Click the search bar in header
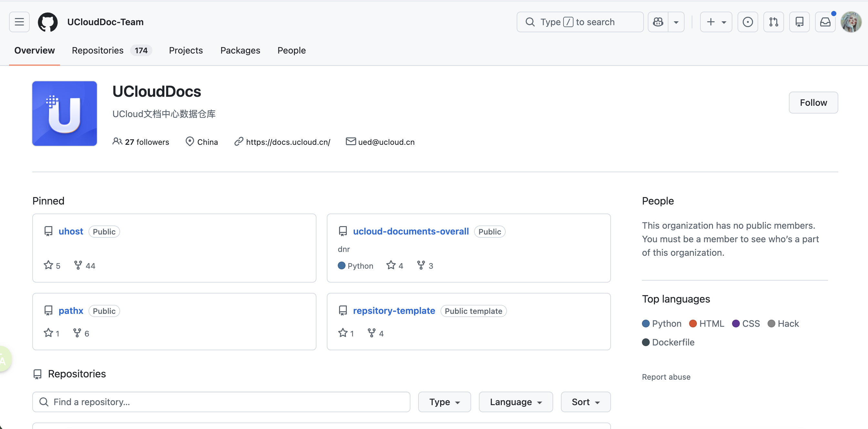Screen dimensions: 868x429 [580, 22]
